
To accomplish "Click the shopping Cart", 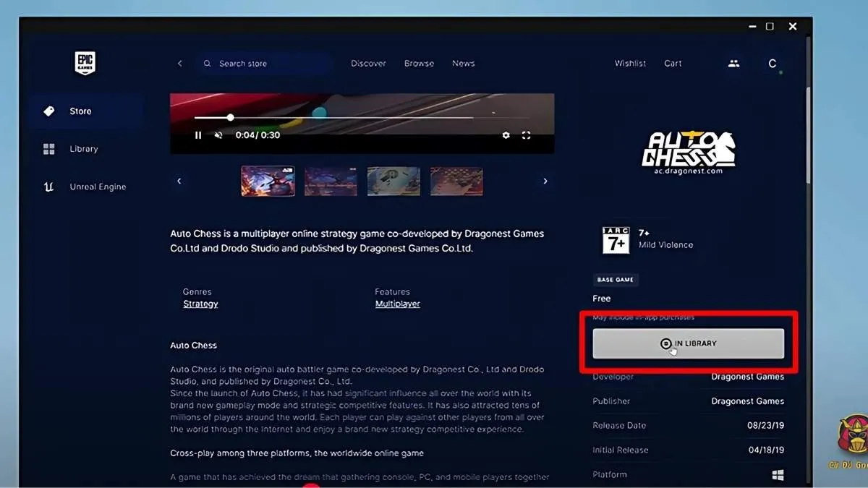I will pos(672,63).
